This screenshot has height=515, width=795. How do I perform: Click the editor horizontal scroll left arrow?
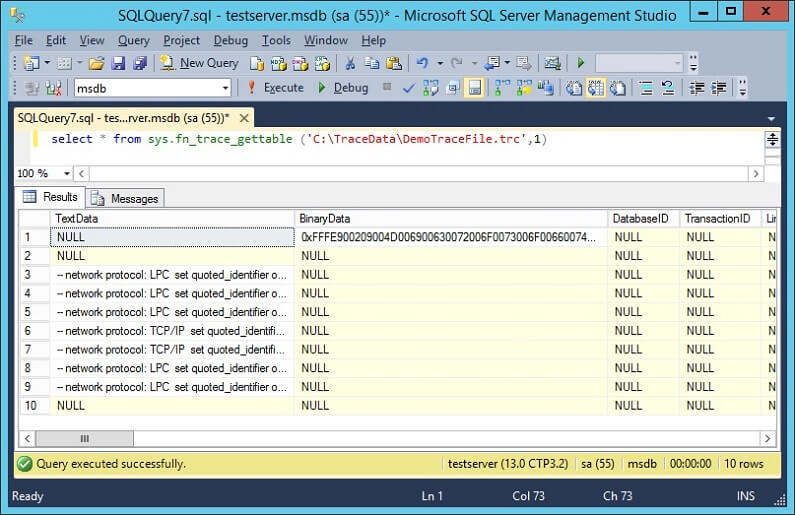(x=81, y=174)
